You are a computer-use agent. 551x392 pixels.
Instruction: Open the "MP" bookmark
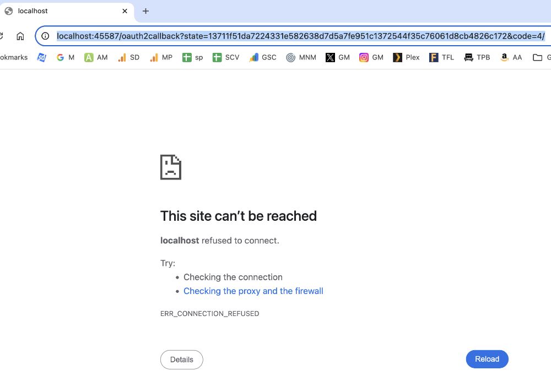[160, 57]
